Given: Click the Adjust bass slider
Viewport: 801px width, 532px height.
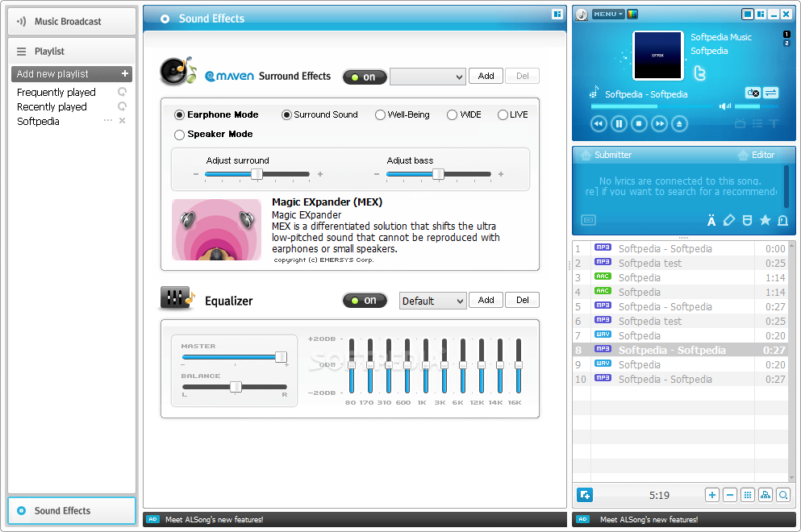Looking at the screenshot, I should [438, 174].
